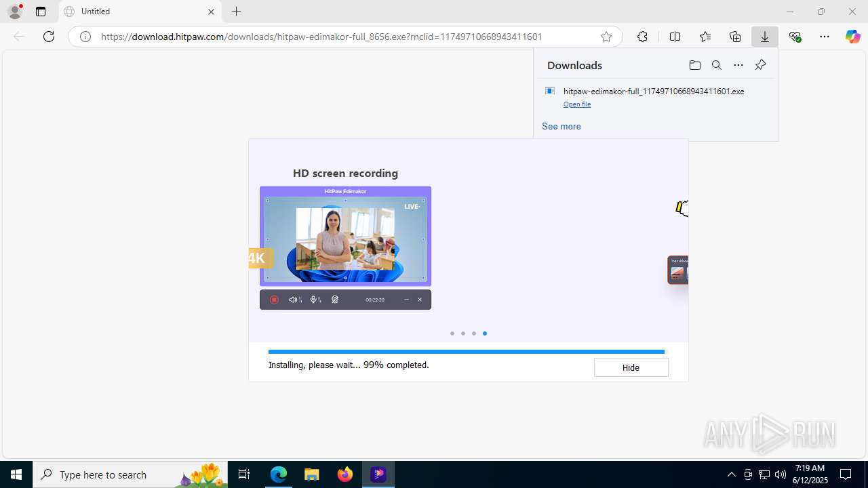Open the Extensions puzzle icon
Screen dimensions: 868x488
642,37
